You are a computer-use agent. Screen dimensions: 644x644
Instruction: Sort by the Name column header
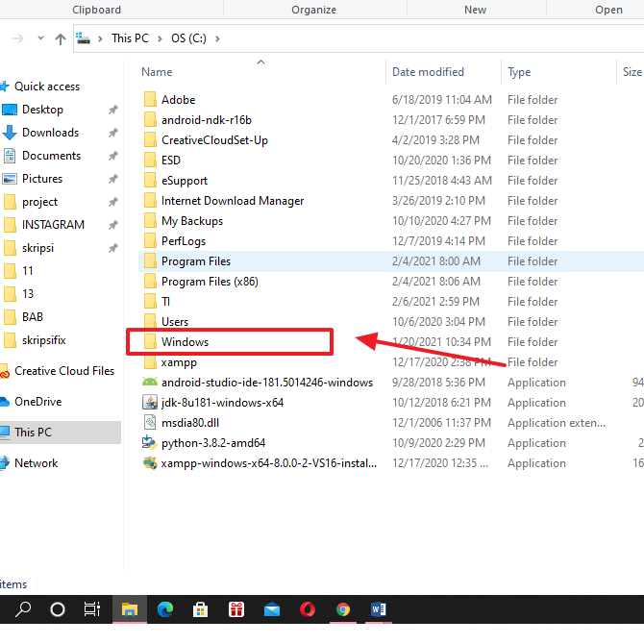pos(157,72)
